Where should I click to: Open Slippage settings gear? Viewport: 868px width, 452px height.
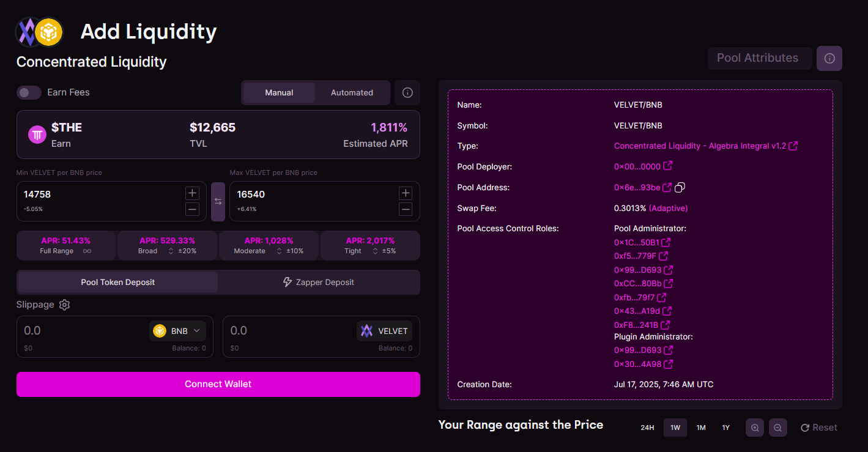coord(64,305)
